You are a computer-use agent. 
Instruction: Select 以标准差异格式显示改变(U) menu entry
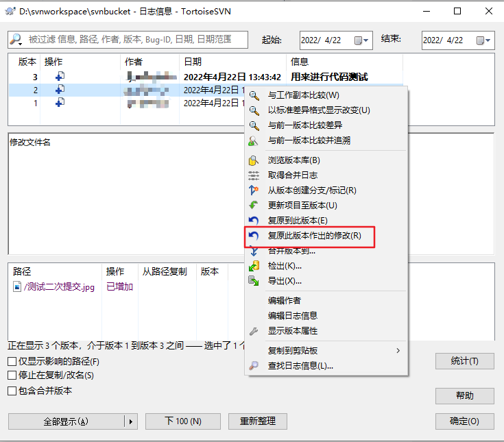pyautogui.click(x=326, y=110)
